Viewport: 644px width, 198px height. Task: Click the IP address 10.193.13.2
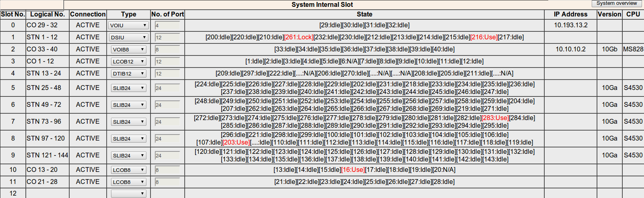point(570,25)
